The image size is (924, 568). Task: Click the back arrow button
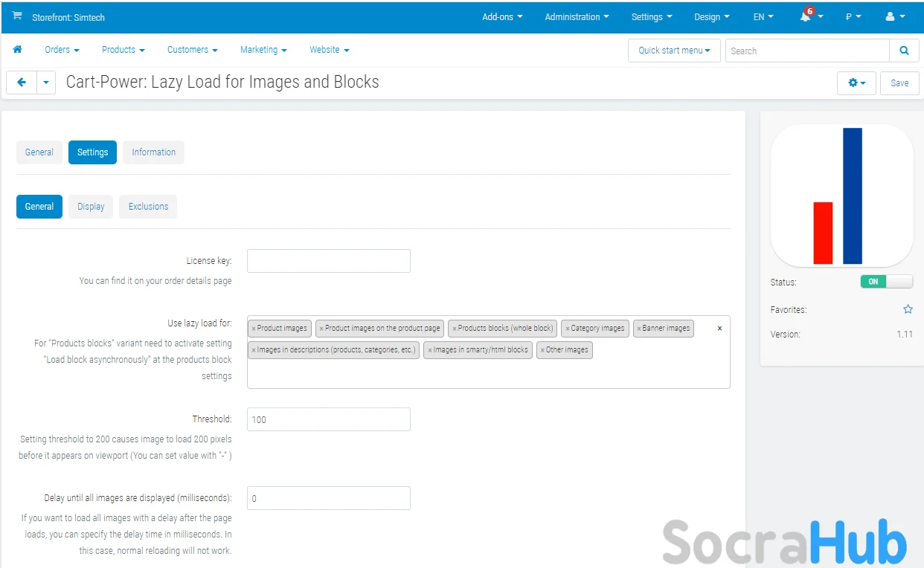[x=22, y=83]
